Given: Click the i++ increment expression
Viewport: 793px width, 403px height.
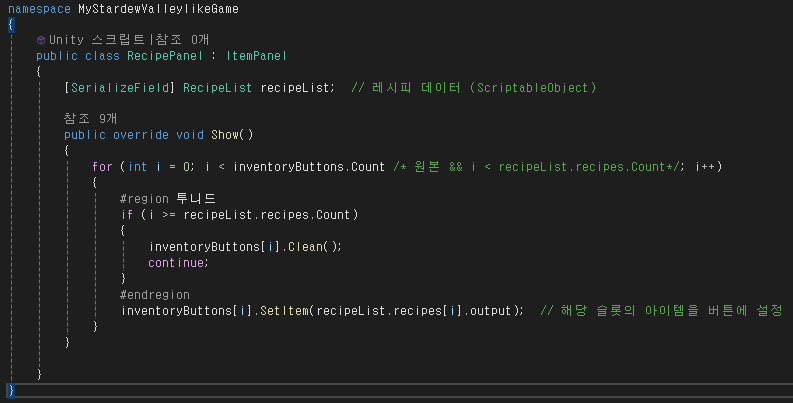Looking at the screenshot, I should 707,166.
